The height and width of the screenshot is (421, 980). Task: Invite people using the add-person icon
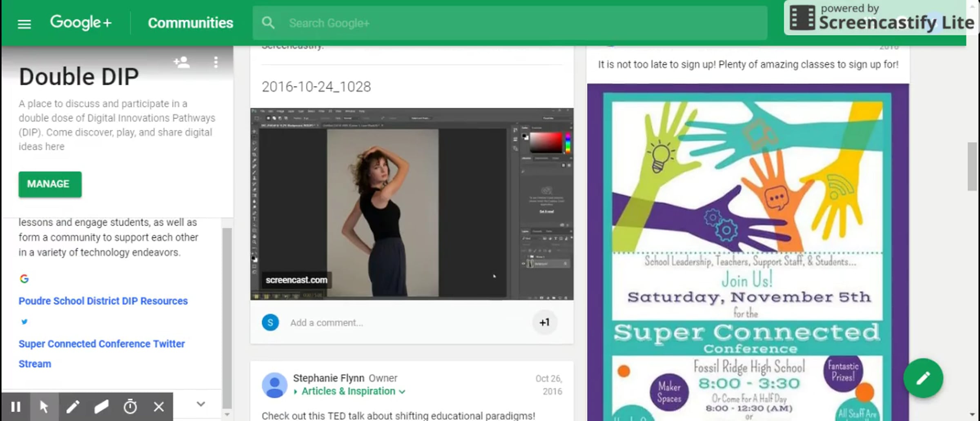(182, 62)
